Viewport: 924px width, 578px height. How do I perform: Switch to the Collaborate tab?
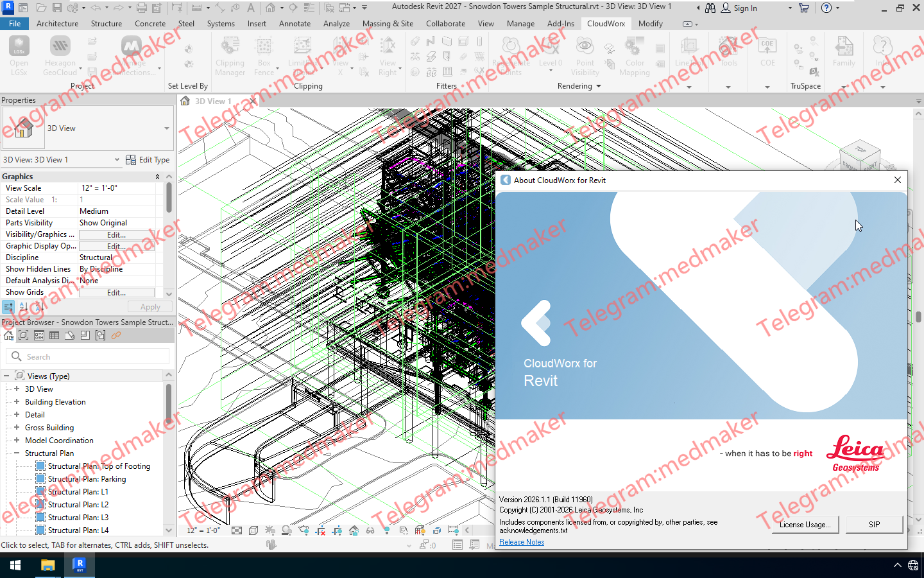tap(445, 23)
